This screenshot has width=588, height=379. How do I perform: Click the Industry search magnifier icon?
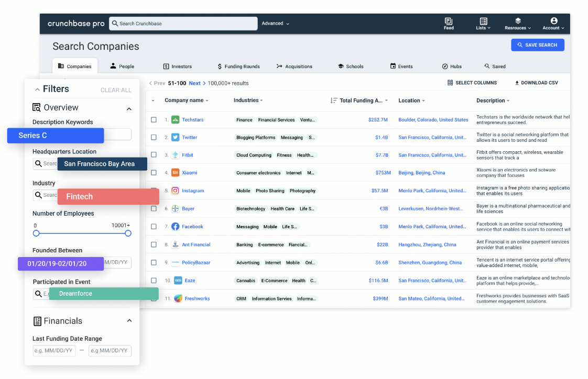(38, 195)
